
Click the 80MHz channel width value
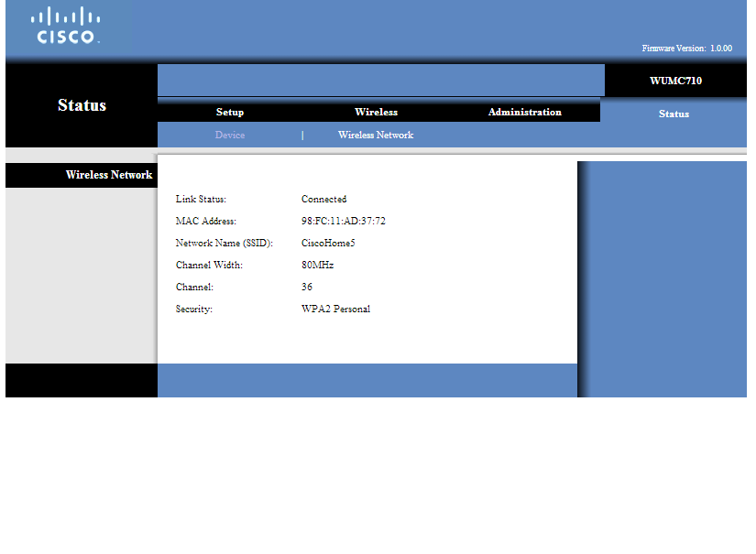click(x=318, y=265)
